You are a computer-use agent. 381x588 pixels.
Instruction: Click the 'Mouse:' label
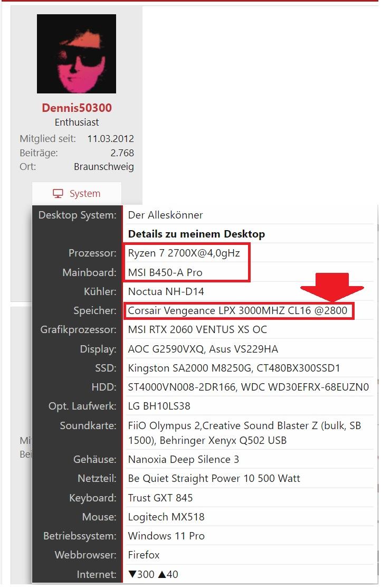click(x=99, y=517)
